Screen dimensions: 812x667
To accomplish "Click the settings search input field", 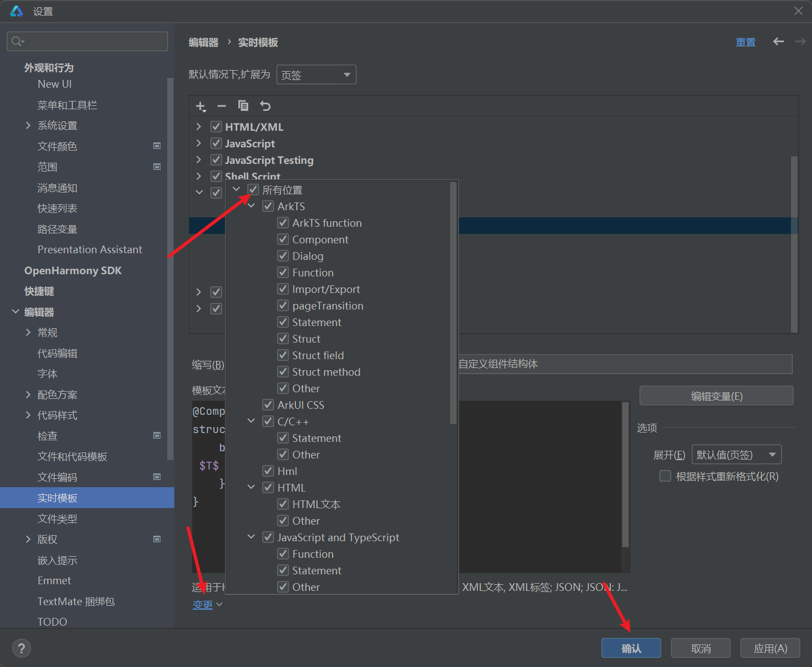I will 87,41.
